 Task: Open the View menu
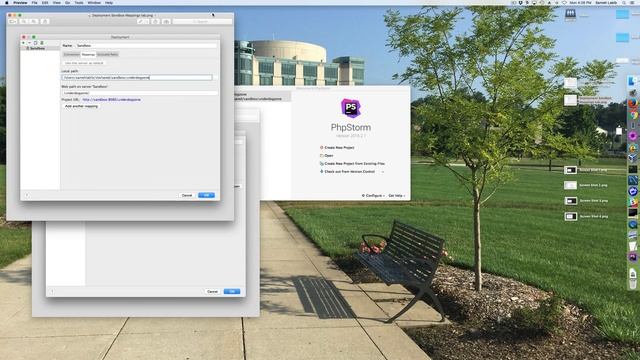click(56, 2)
